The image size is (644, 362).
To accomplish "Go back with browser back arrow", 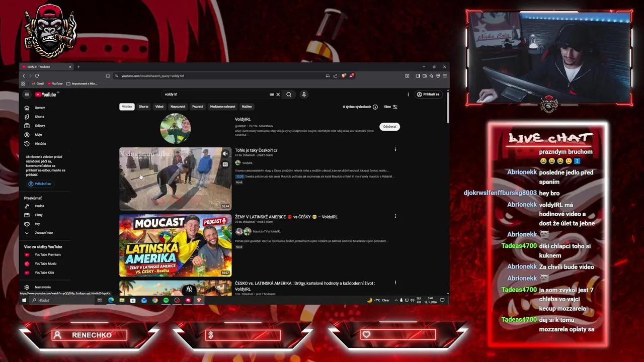I will tap(24, 76).
